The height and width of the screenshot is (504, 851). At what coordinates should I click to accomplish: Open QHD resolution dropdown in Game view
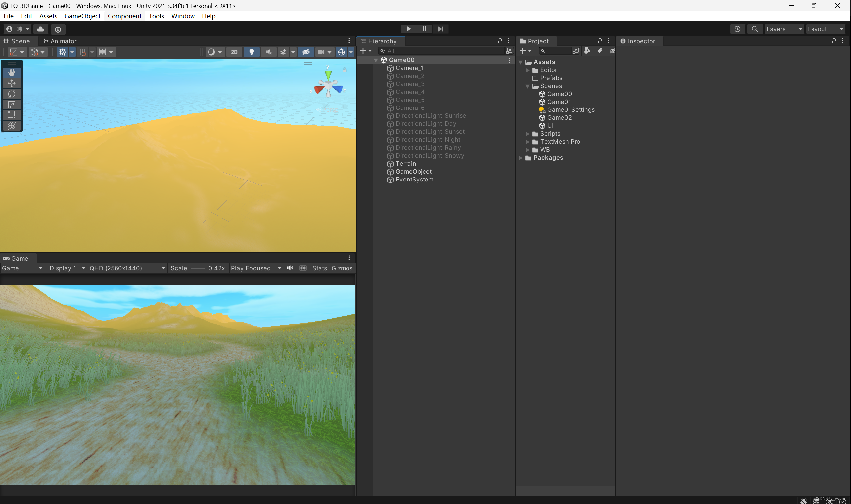[127, 268]
